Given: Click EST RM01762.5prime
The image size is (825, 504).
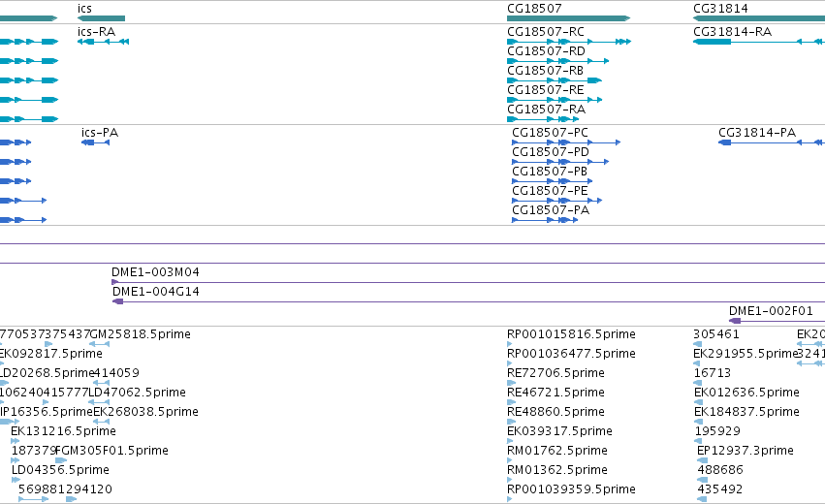Looking at the screenshot, I should click(556, 451).
